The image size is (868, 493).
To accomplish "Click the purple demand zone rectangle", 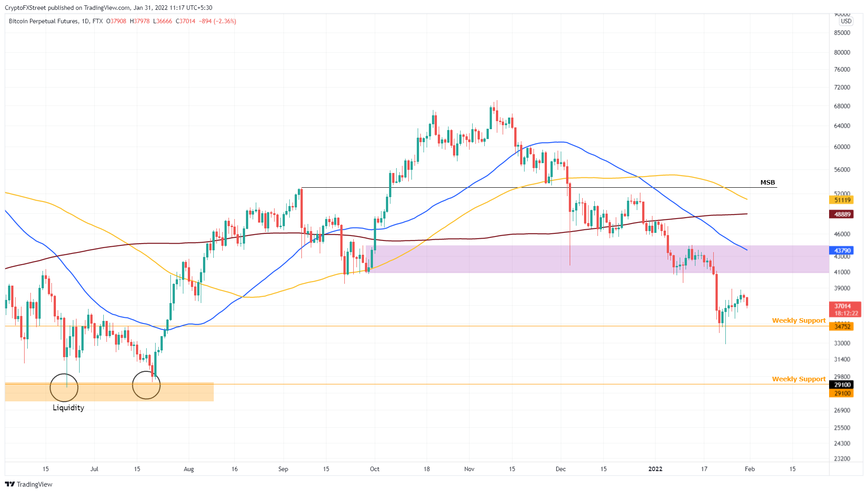I will pyautogui.click(x=597, y=259).
